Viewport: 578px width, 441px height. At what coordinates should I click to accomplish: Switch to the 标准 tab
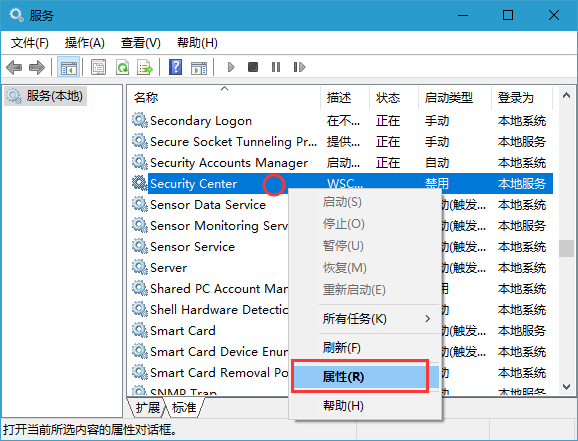(184, 408)
